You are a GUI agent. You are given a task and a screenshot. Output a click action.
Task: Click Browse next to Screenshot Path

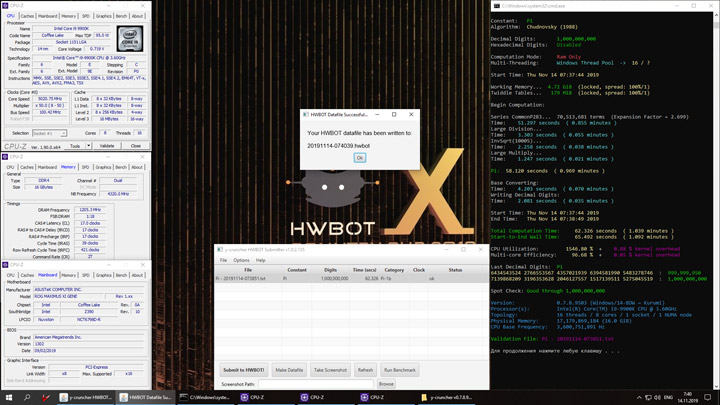pos(386,384)
